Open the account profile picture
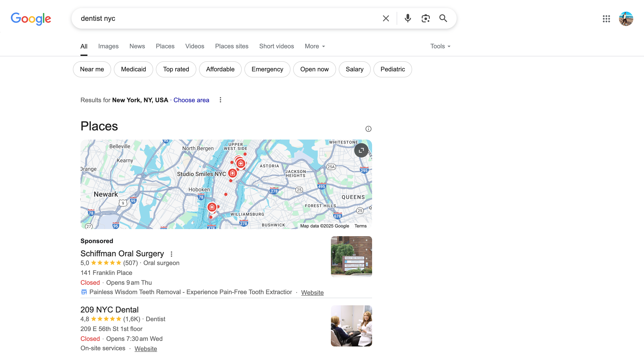Image resolution: width=644 pixels, height=361 pixels. (626, 19)
